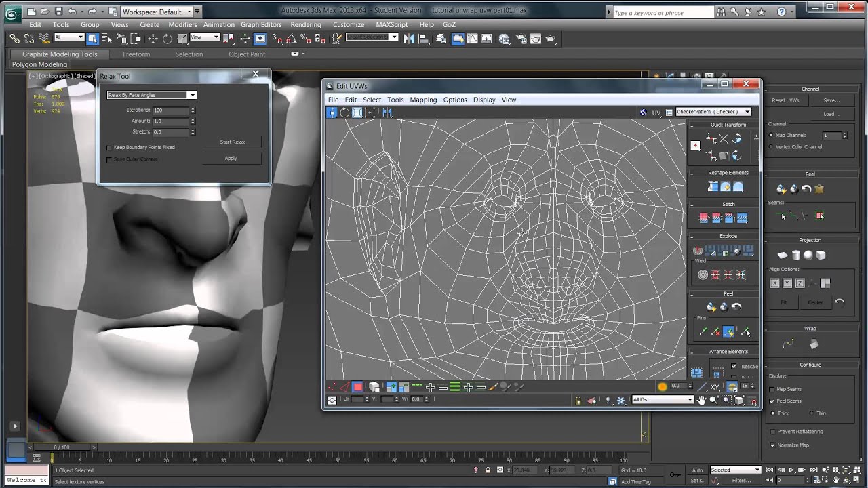Click the Relax icon under Reshape Elements

[x=738, y=187]
